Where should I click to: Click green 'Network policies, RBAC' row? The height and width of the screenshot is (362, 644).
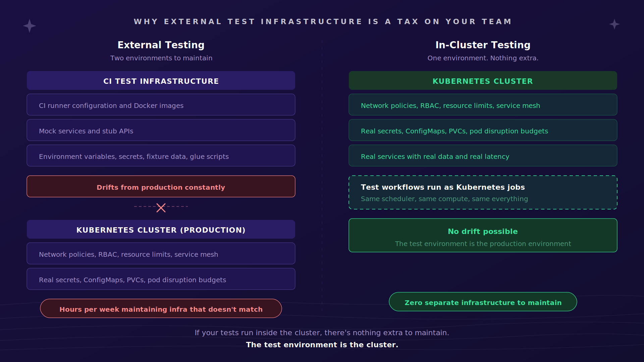pyautogui.click(x=483, y=105)
